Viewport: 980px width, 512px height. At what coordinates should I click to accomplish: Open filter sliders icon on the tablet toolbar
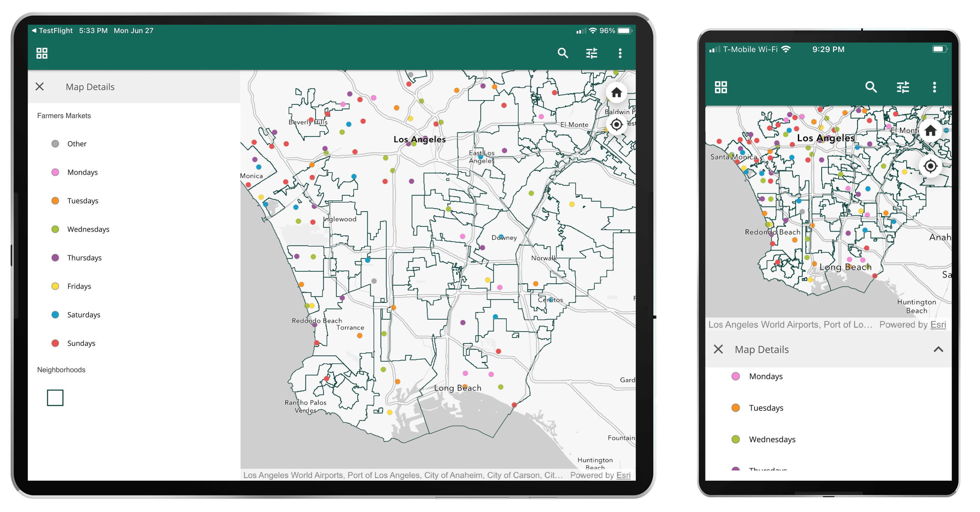click(591, 53)
